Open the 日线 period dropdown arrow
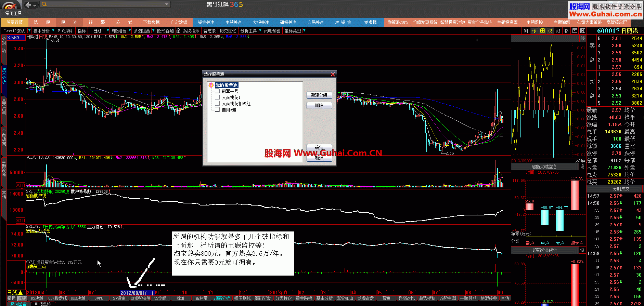Screen dimensions: 644x306 108,31
